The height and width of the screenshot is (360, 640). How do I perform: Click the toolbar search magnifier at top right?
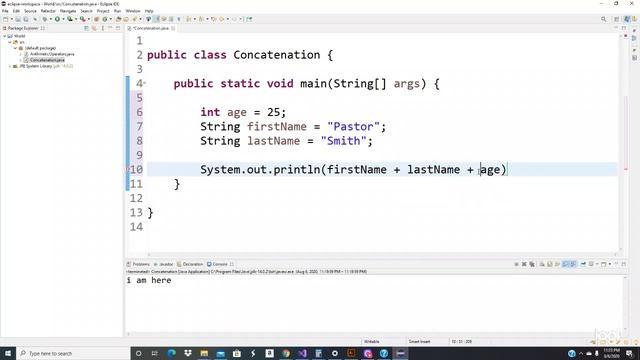click(604, 19)
